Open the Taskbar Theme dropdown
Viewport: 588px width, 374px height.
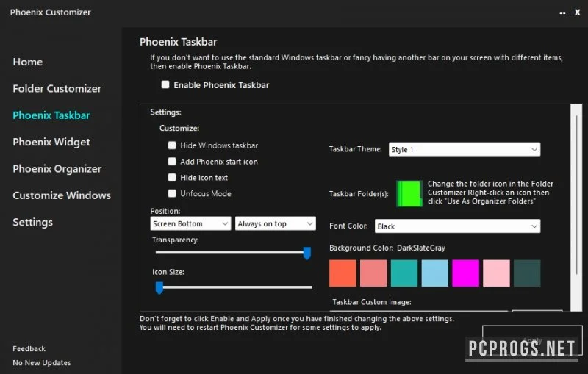465,149
